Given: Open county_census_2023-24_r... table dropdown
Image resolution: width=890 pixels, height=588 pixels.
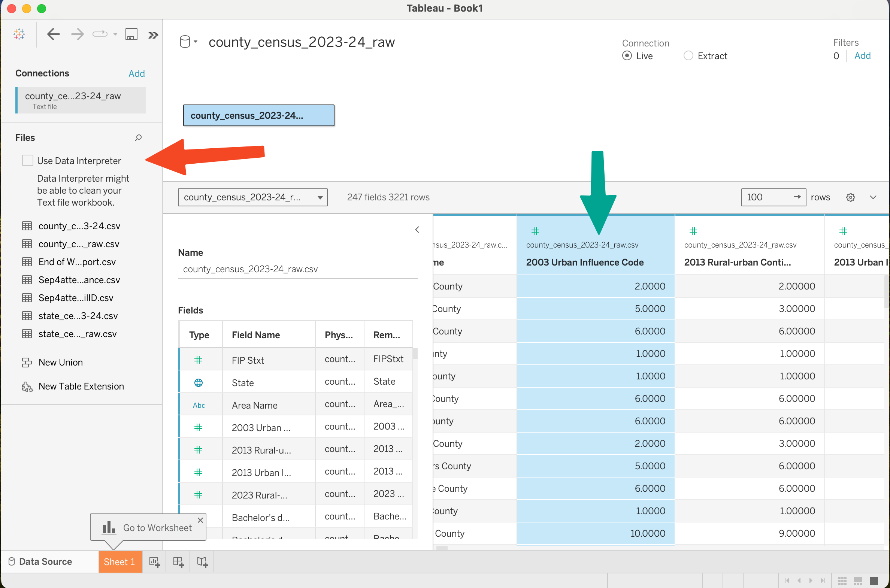Looking at the screenshot, I should [x=252, y=197].
